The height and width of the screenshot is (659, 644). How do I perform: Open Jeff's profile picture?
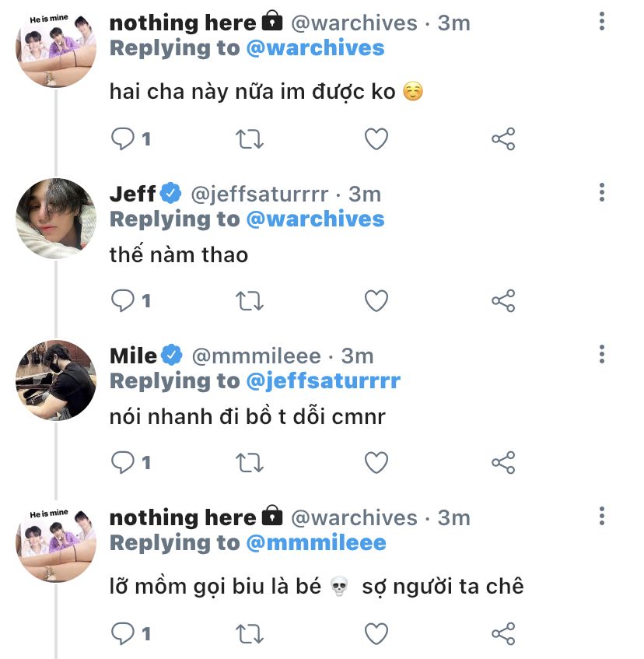56,219
